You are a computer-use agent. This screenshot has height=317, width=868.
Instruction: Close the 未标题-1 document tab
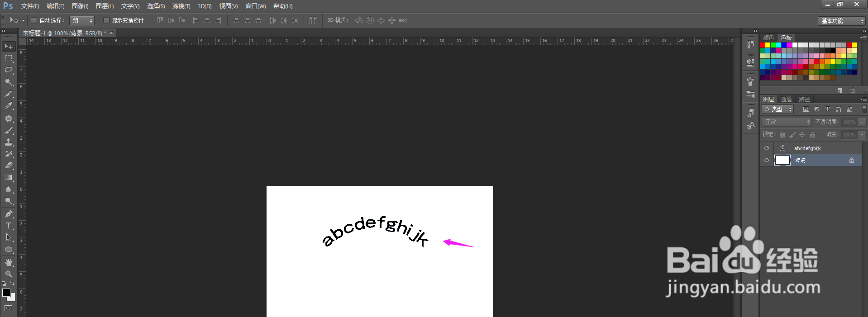pos(111,33)
